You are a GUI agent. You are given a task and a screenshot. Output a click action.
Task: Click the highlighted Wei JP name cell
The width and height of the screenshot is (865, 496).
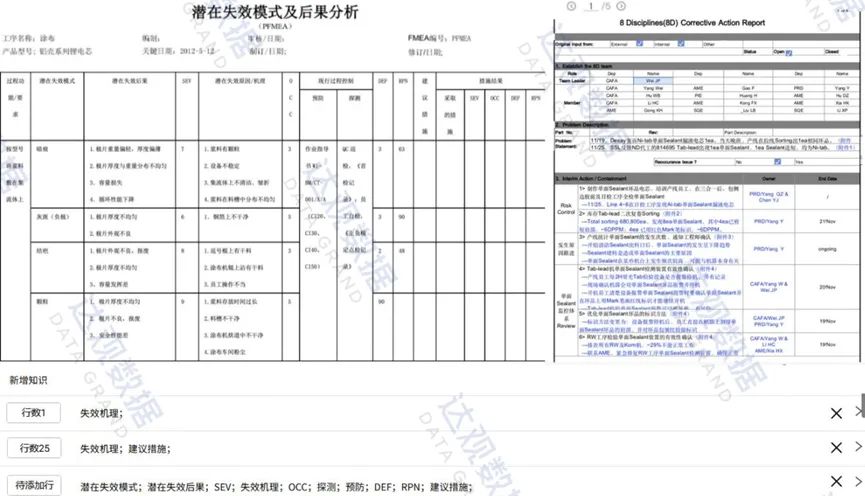click(653, 81)
